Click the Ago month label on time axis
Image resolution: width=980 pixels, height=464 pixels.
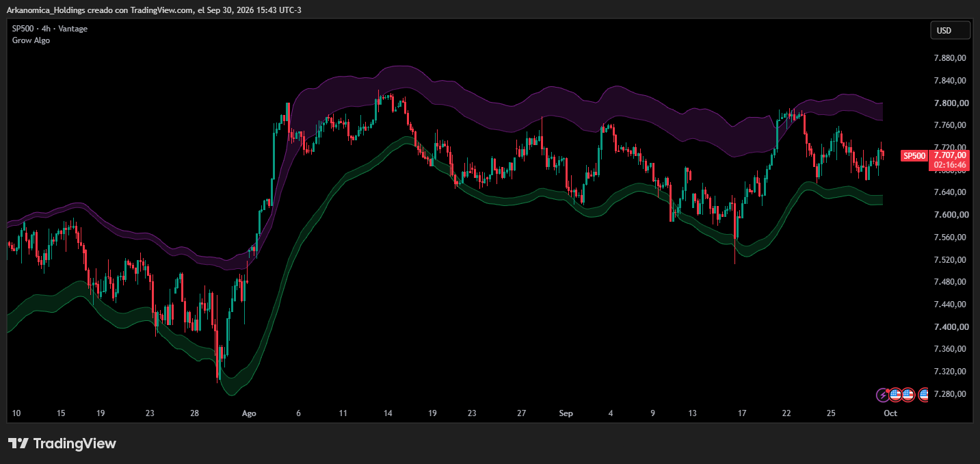pyautogui.click(x=249, y=413)
